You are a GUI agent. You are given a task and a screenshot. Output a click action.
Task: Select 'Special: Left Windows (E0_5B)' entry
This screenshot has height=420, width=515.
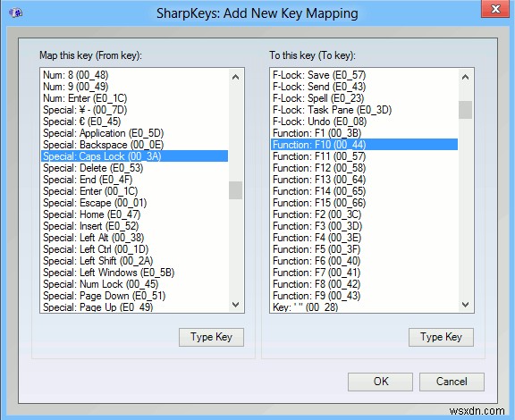pos(134,273)
